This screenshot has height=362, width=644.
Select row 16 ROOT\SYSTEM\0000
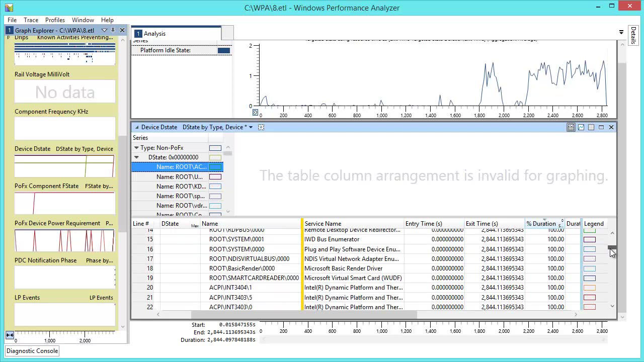tap(370, 249)
